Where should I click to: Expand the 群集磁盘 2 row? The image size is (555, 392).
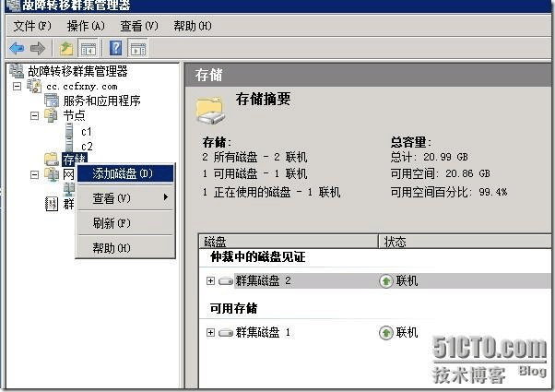pyautogui.click(x=210, y=280)
